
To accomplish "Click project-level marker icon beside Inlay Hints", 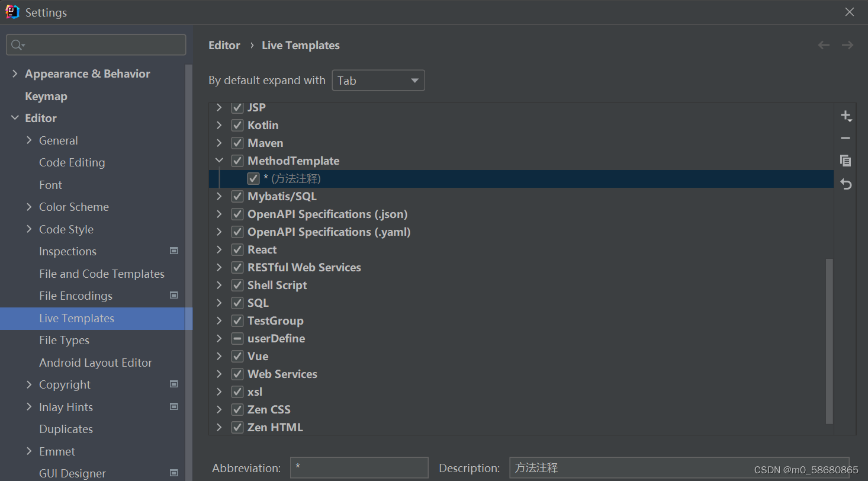I will tap(174, 407).
